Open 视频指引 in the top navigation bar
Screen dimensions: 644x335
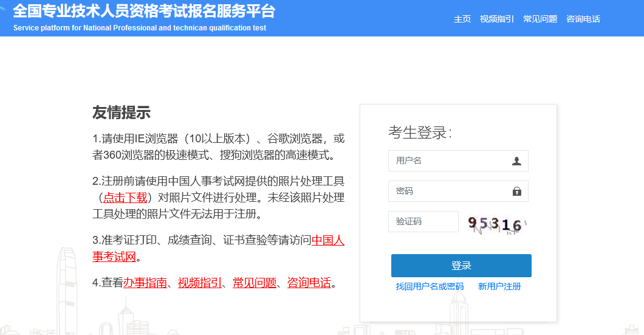click(x=496, y=19)
